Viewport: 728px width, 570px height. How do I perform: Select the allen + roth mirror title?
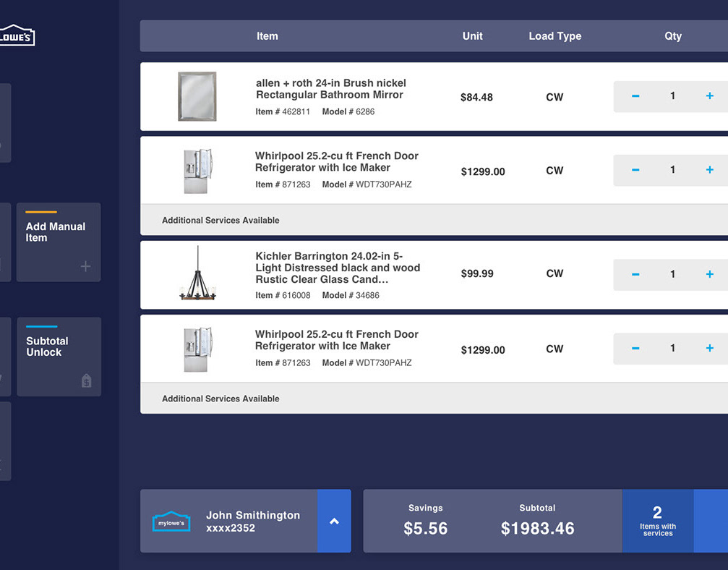pos(330,89)
